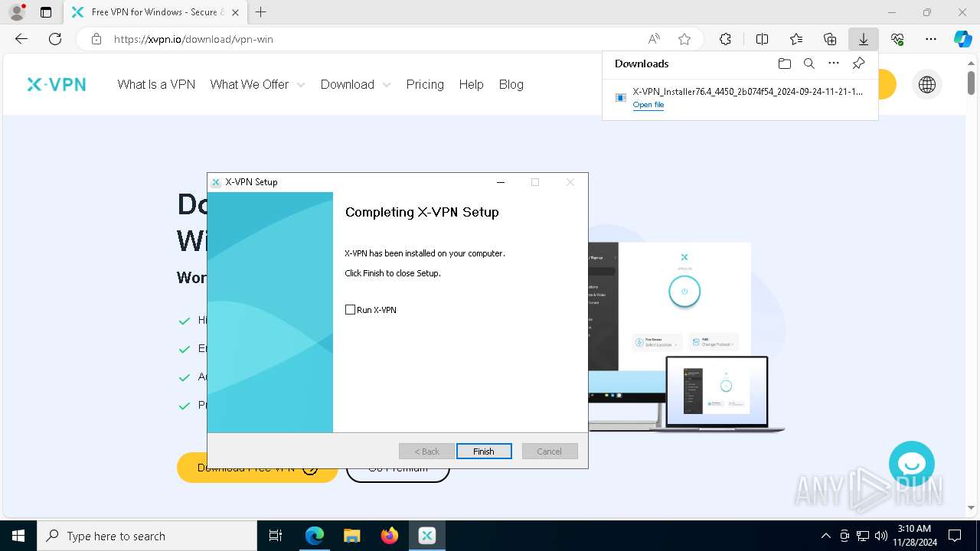Image resolution: width=980 pixels, height=551 pixels.
Task: Open Edge Settings and more menu
Action: (x=931, y=39)
